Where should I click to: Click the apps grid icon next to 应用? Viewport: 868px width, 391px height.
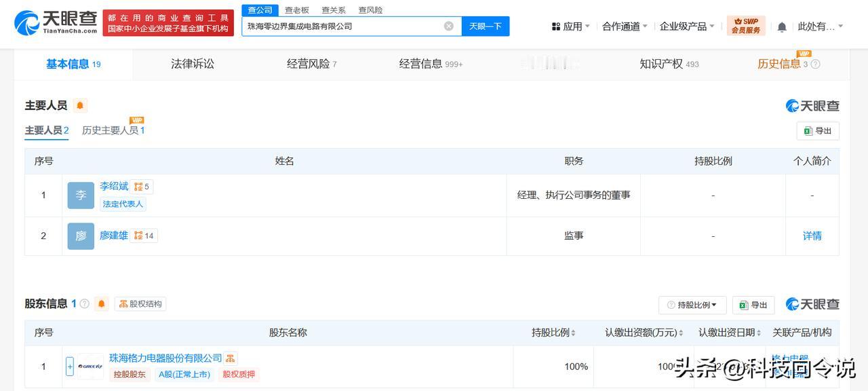tap(555, 26)
